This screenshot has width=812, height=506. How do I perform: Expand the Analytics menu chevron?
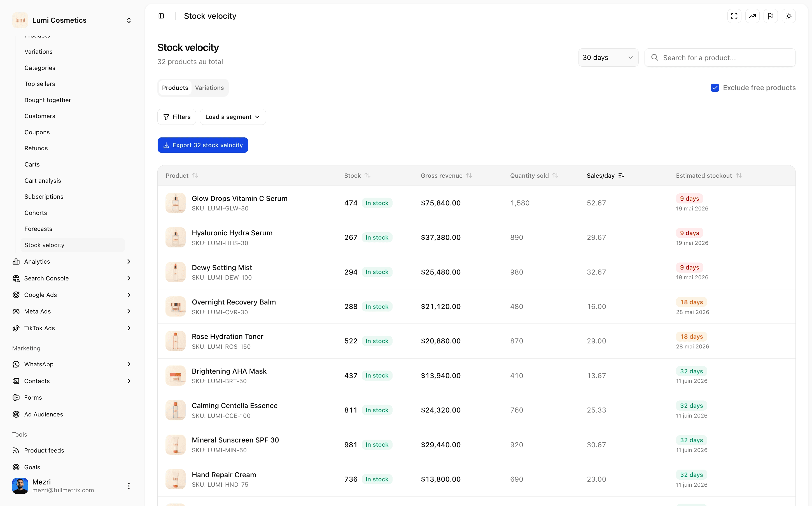coord(129,262)
